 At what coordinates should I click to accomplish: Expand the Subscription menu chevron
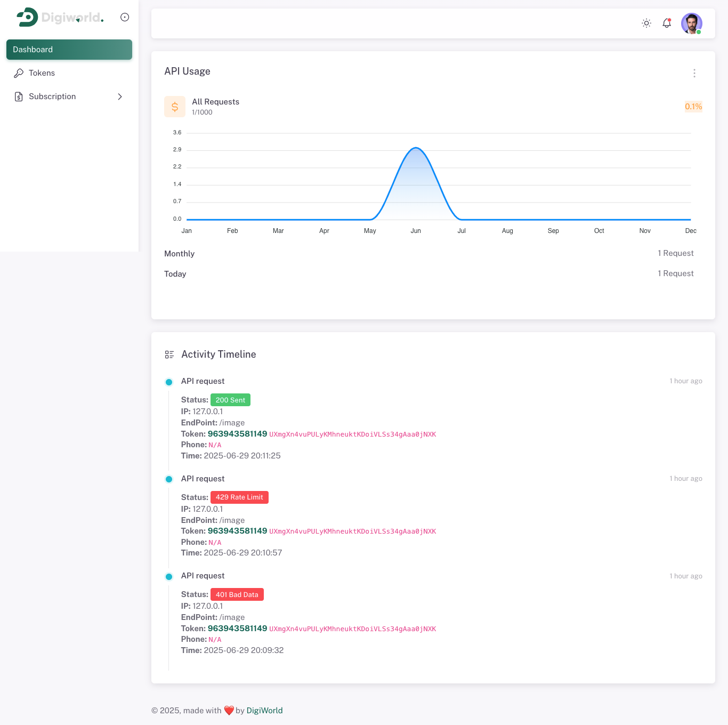click(x=119, y=96)
